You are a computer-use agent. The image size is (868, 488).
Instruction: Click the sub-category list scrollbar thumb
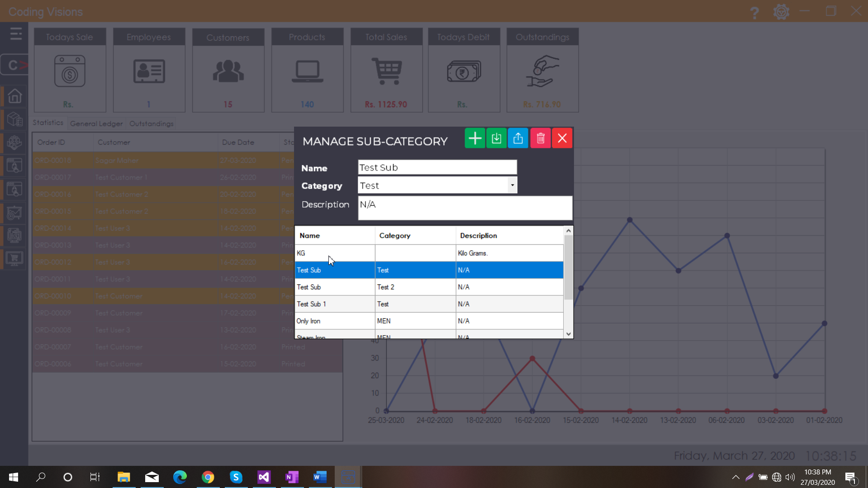(x=569, y=267)
